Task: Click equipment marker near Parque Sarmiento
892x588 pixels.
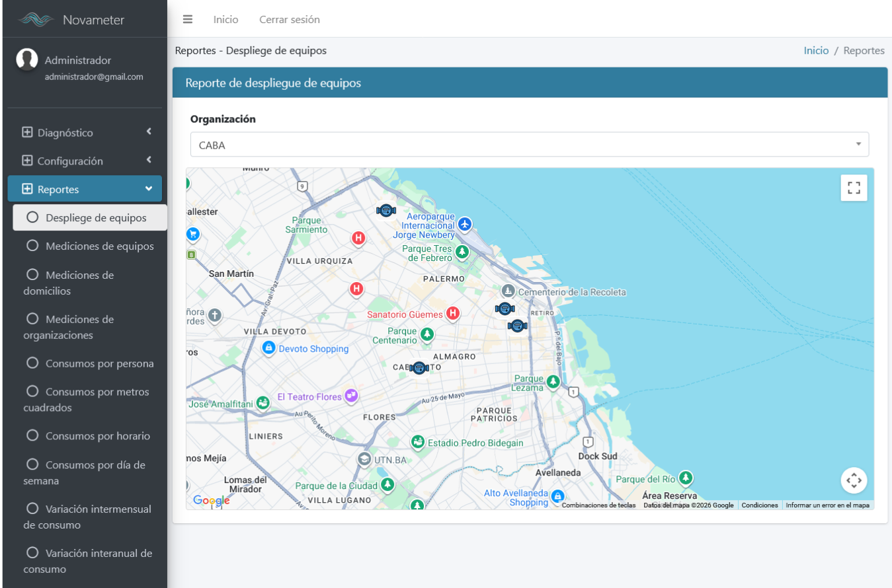Action: [x=385, y=210]
